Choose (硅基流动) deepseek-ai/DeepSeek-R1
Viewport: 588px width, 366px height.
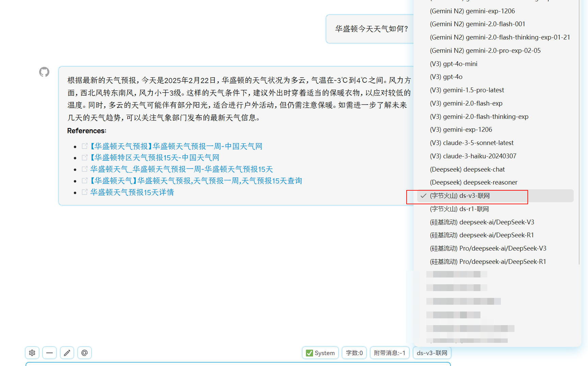pos(495,235)
